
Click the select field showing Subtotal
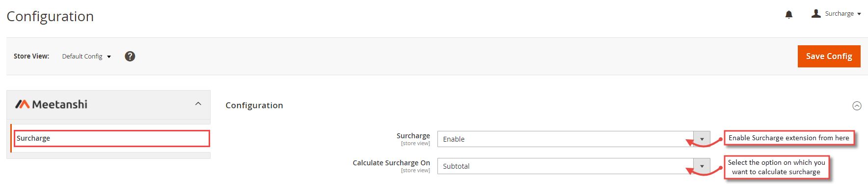click(573, 166)
